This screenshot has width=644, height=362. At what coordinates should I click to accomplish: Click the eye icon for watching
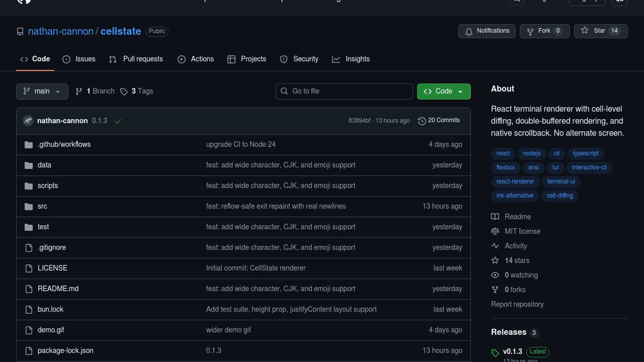click(495, 275)
